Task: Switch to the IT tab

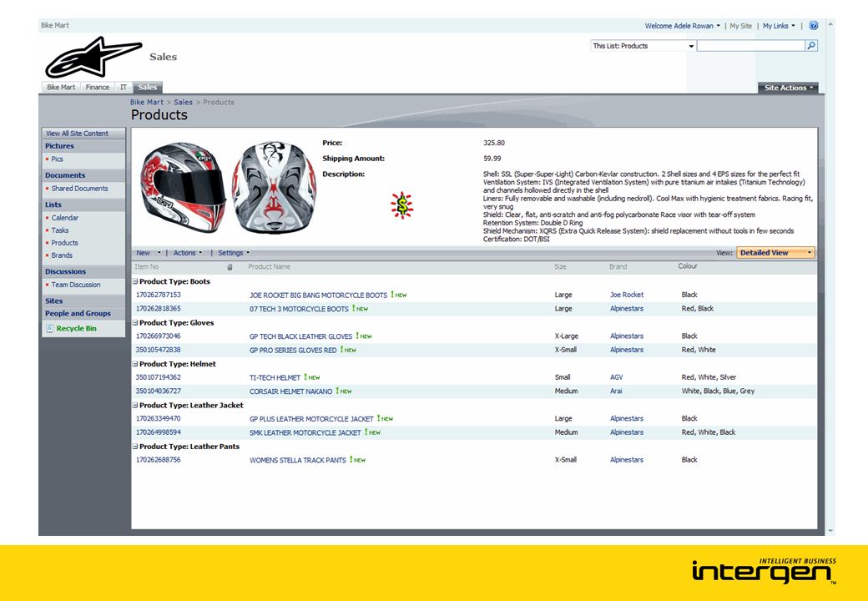Action: point(124,88)
